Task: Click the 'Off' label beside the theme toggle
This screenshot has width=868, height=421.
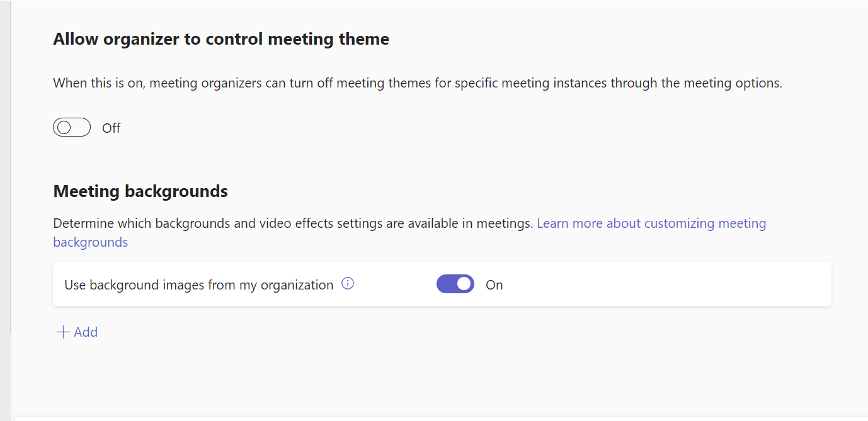Action: pyautogui.click(x=111, y=128)
